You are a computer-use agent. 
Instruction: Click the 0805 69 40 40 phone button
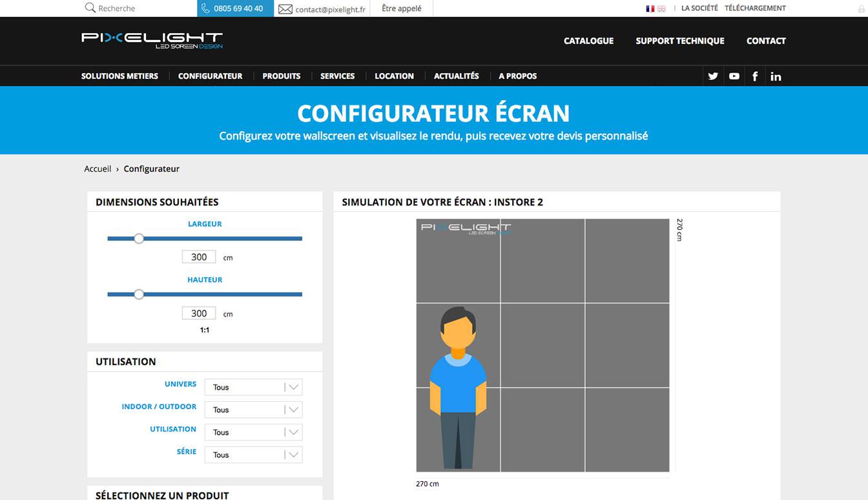point(235,8)
